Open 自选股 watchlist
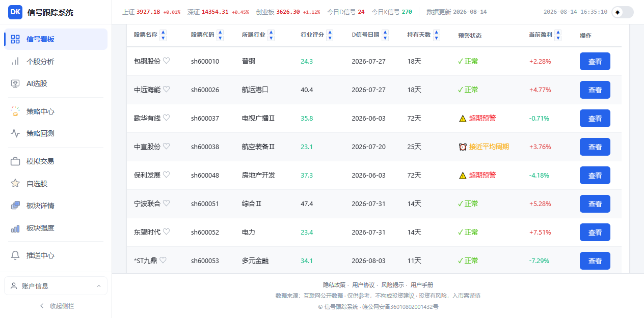The image size is (644, 318). pyautogui.click(x=56, y=184)
